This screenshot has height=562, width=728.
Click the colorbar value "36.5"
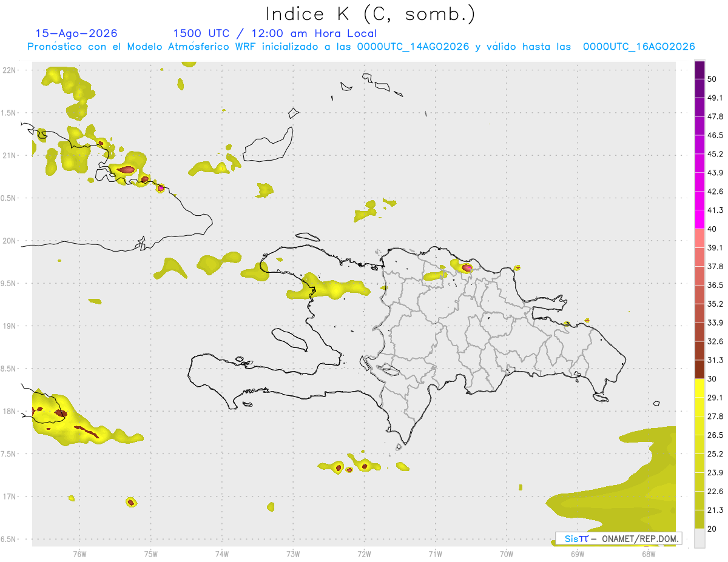pyautogui.click(x=715, y=285)
